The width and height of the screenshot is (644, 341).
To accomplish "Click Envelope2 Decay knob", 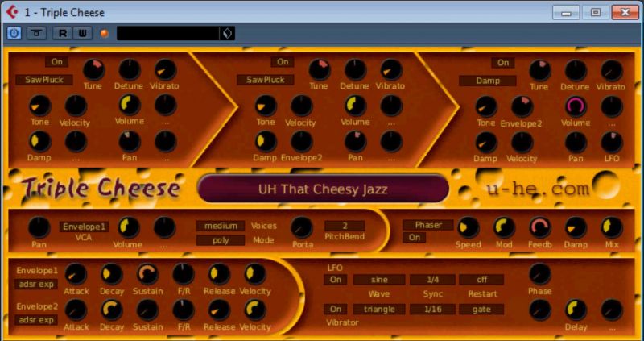I will point(112,310).
